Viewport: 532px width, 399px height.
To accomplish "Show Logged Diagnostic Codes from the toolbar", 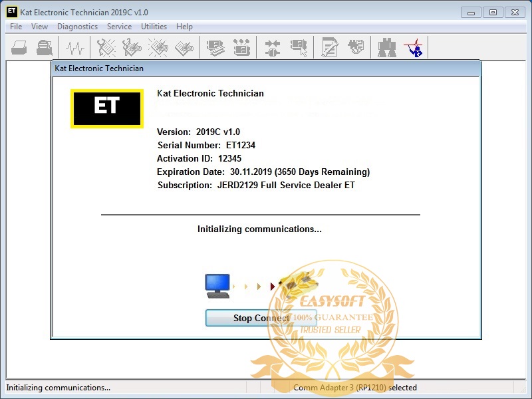I will [132, 47].
